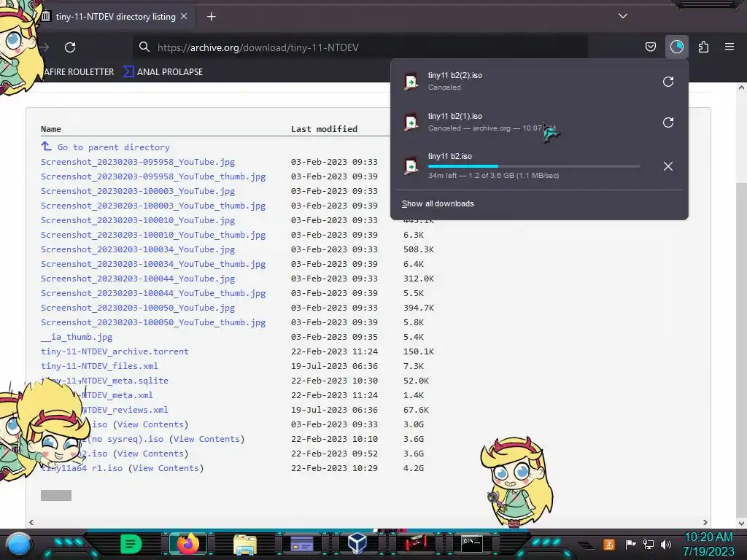Click the 4.2G size value
Image resolution: width=747 pixels, height=560 pixels.
pos(414,468)
